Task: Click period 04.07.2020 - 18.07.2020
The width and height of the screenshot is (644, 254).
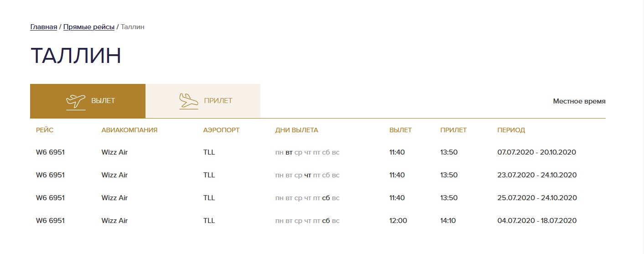Action: click(537, 221)
